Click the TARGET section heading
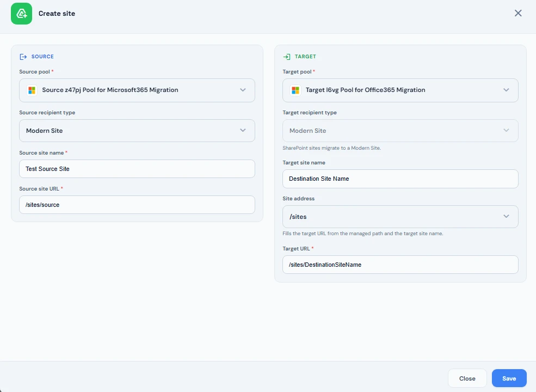 [x=305, y=57]
